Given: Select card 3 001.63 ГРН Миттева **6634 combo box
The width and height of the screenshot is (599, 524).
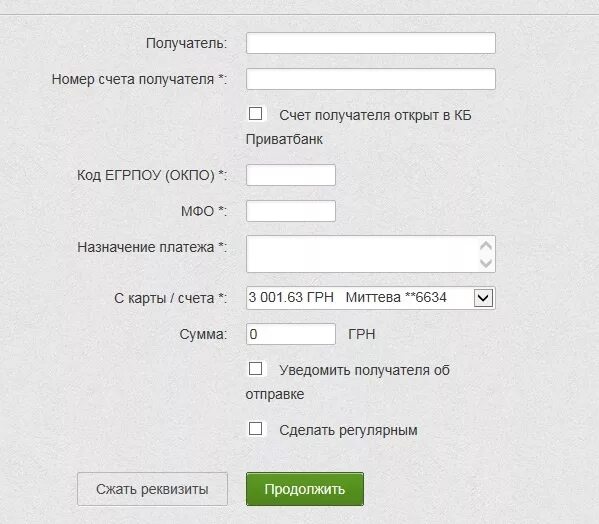Looking at the screenshot, I should click(371, 298).
